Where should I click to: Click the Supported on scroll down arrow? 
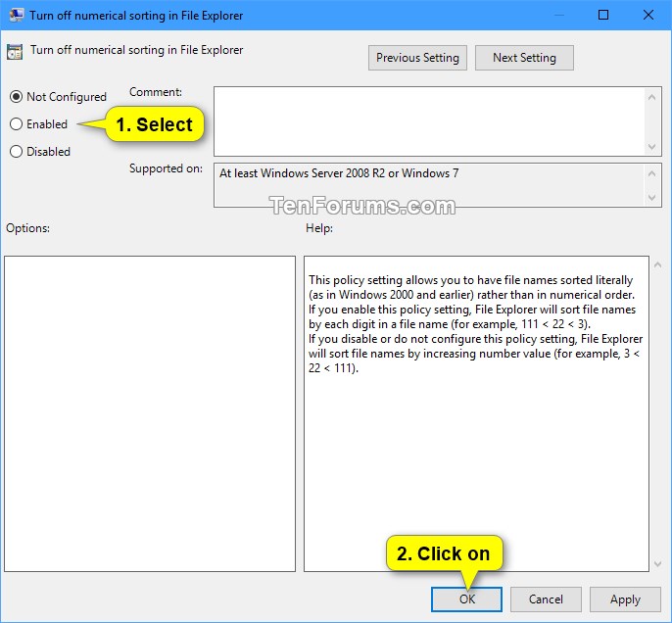coord(651,198)
